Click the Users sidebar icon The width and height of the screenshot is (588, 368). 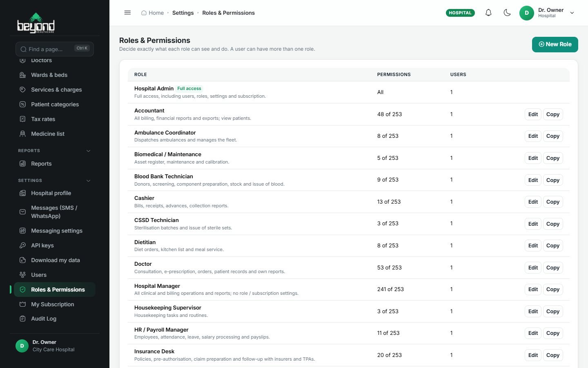(x=23, y=275)
